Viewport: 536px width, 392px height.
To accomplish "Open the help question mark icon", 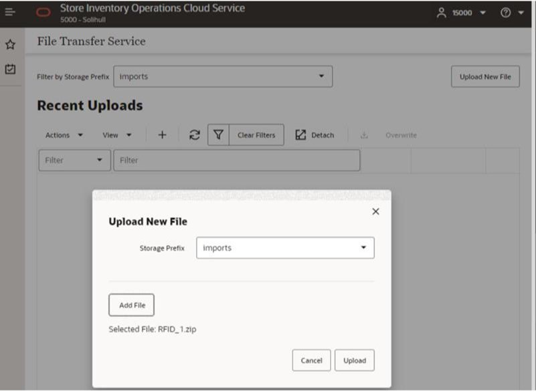I will 506,13.
